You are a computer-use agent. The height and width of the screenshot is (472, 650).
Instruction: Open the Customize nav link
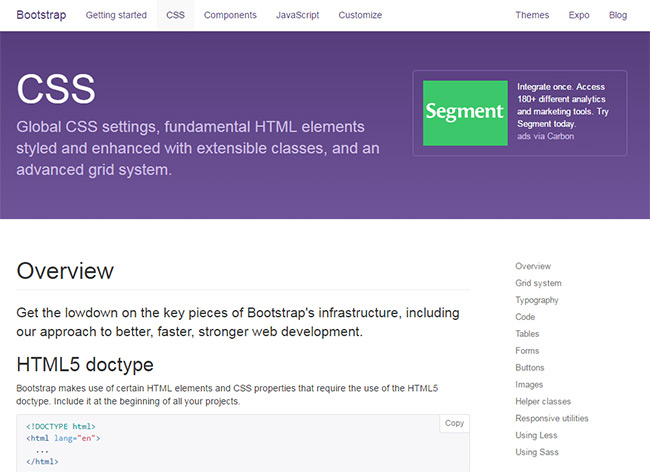tap(360, 15)
